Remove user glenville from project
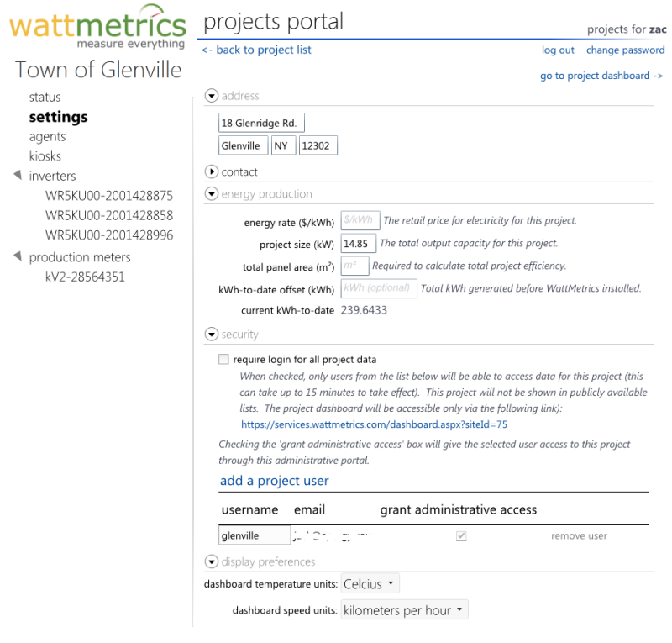The width and height of the screenshot is (672, 643). [579, 535]
